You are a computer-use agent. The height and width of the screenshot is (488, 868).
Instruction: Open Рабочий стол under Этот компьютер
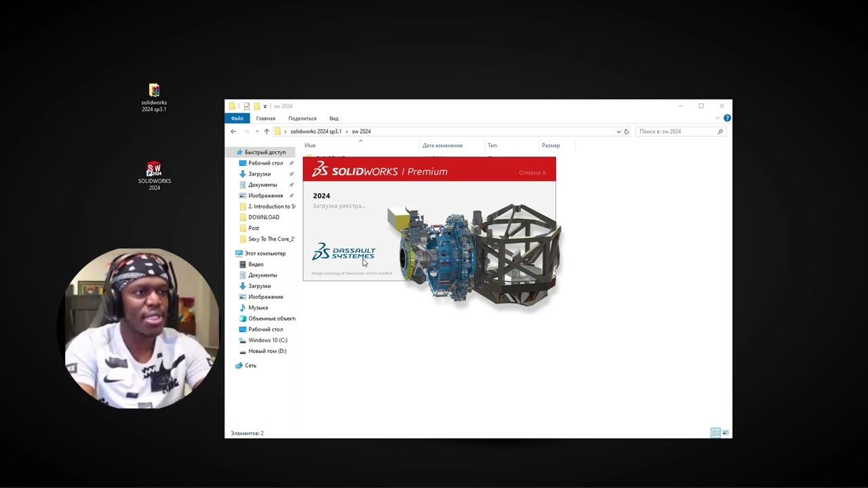(x=265, y=329)
